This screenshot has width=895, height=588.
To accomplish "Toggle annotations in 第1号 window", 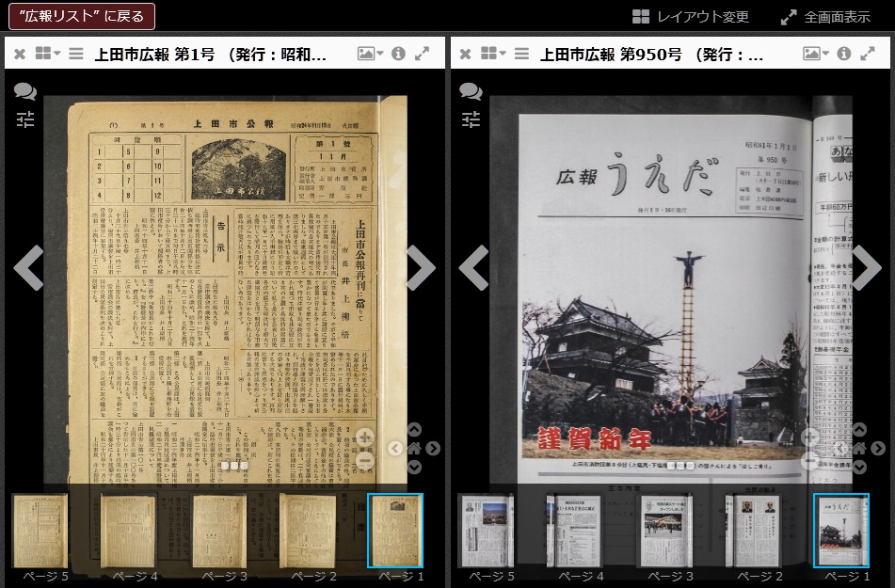I will tap(25, 90).
